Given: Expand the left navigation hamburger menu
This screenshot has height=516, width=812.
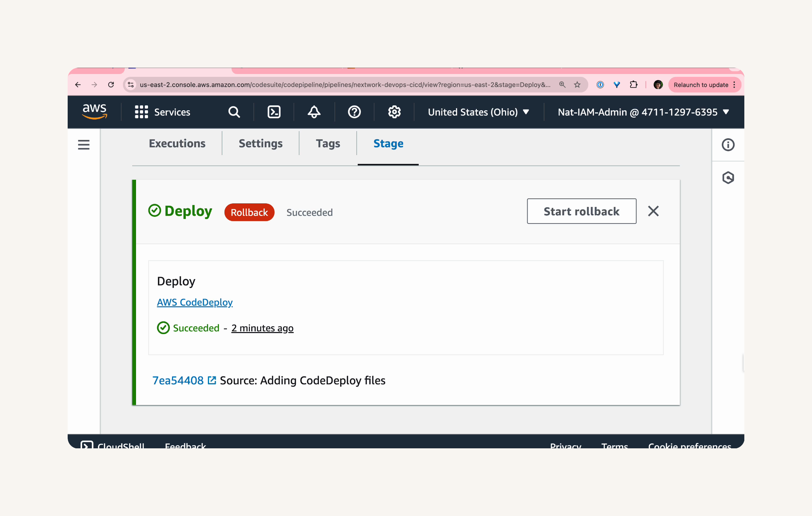Looking at the screenshot, I should pyautogui.click(x=84, y=145).
